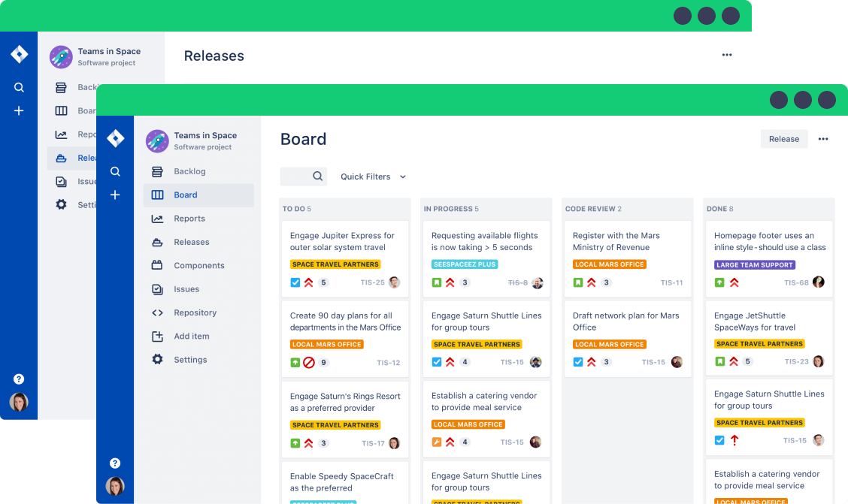Screen dimensions: 848x504
Task: Click the Release button
Action: pyautogui.click(x=783, y=139)
